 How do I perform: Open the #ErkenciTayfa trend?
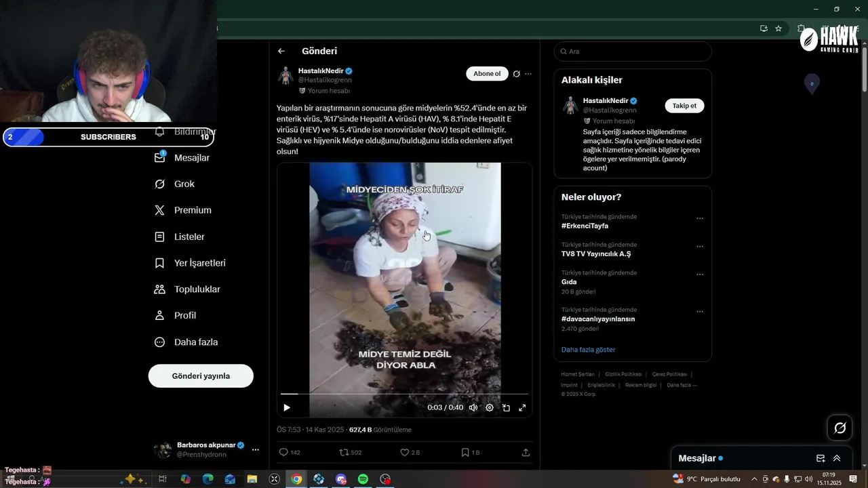585,226
